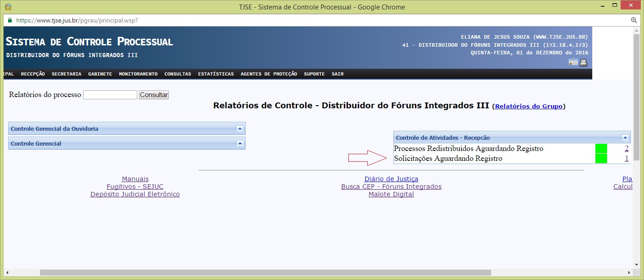This screenshot has width=644, height=280.
Task: Open the Relatórios do Grupo link
Action: tap(528, 107)
